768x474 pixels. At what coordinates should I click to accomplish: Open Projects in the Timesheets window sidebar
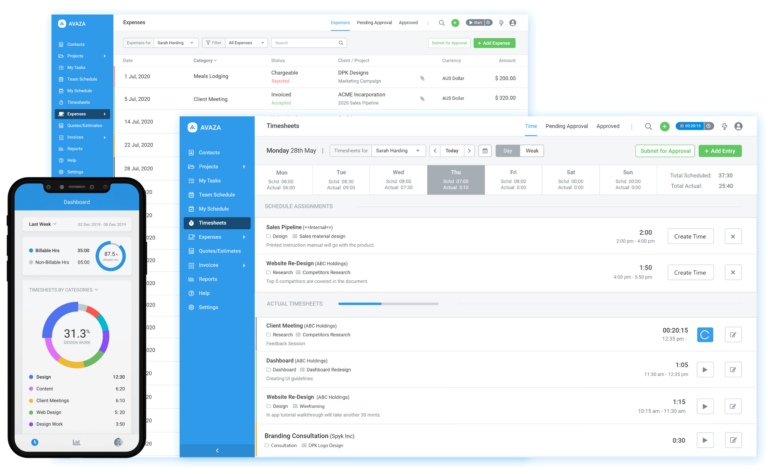pyautogui.click(x=208, y=166)
